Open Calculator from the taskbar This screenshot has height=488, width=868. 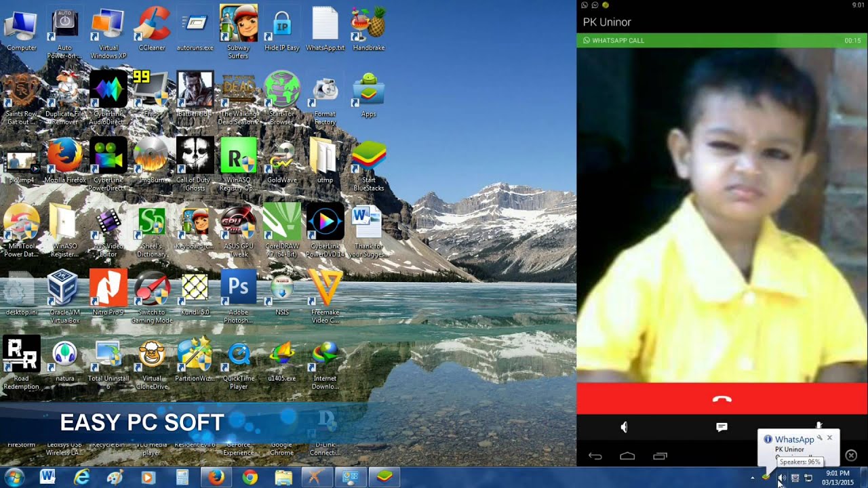click(x=182, y=477)
